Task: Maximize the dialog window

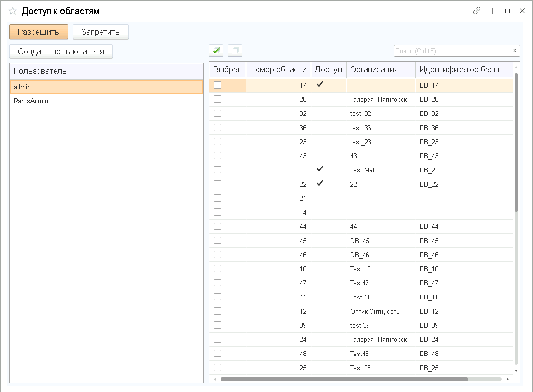Action: click(x=507, y=11)
